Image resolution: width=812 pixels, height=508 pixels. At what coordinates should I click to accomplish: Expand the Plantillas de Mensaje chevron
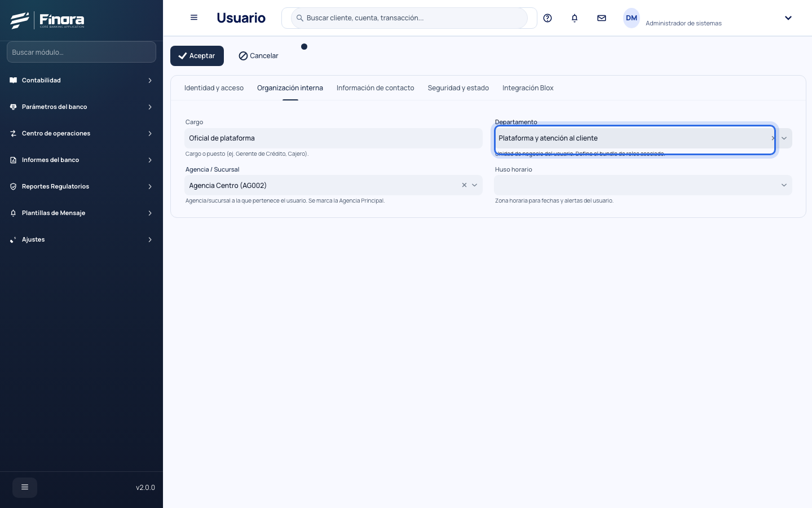(x=150, y=213)
